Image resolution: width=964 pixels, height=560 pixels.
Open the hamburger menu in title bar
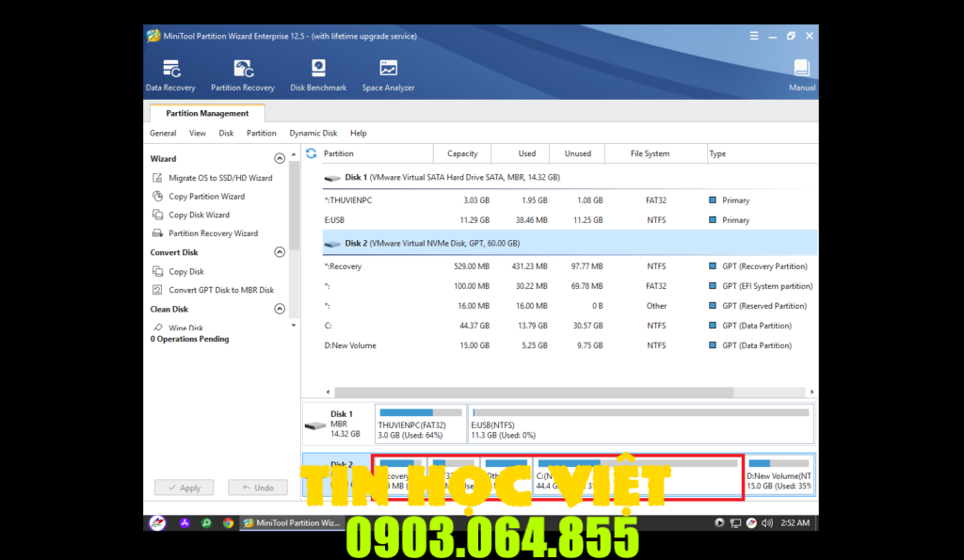click(754, 36)
